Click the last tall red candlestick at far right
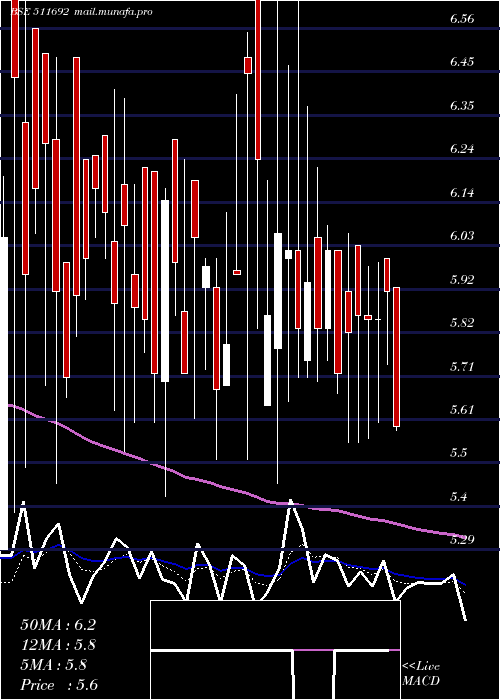 tap(396, 357)
